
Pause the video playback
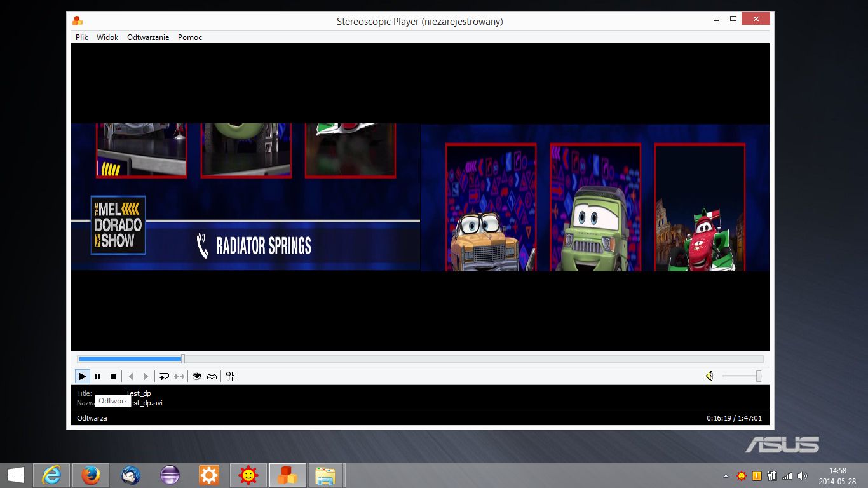pyautogui.click(x=98, y=376)
